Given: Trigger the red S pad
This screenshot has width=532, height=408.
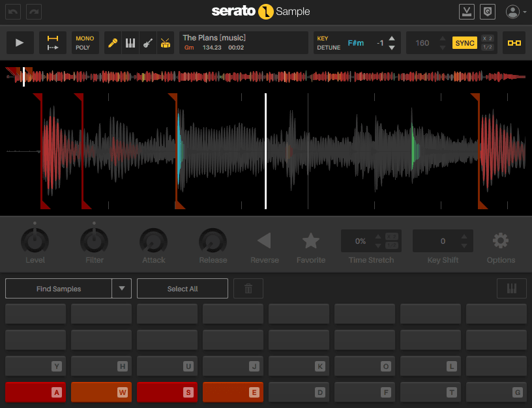Looking at the screenshot, I should (x=167, y=392).
